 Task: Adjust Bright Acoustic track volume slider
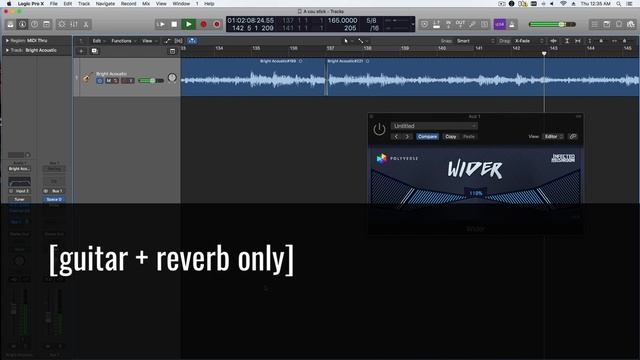pos(151,81)
